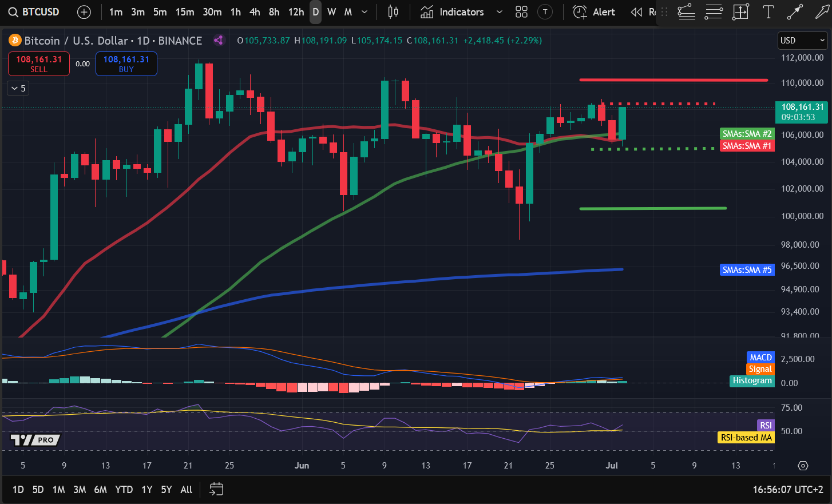Select the trend line drawing tool
The width and height of the screenshot is (832, 504).
click(x=795, y=12)
